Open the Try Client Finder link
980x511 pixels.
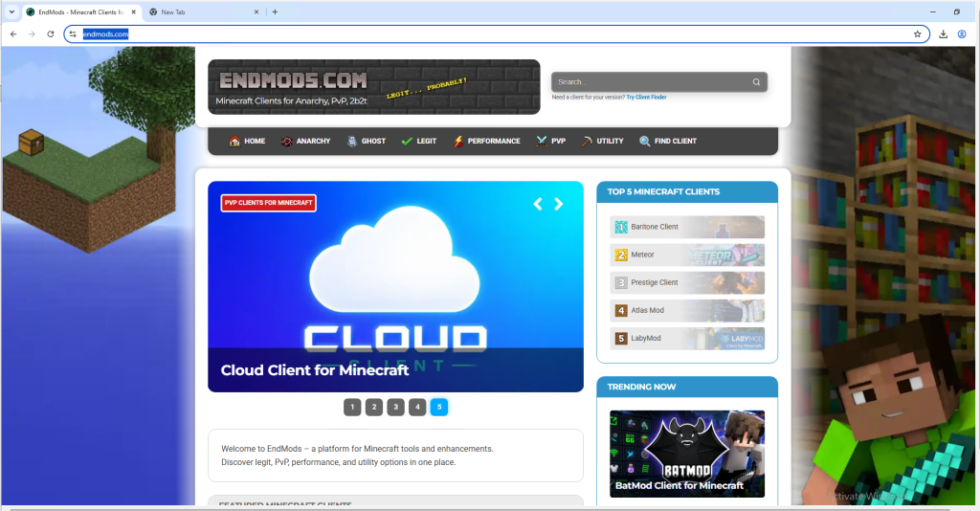[x=646, y=98]
